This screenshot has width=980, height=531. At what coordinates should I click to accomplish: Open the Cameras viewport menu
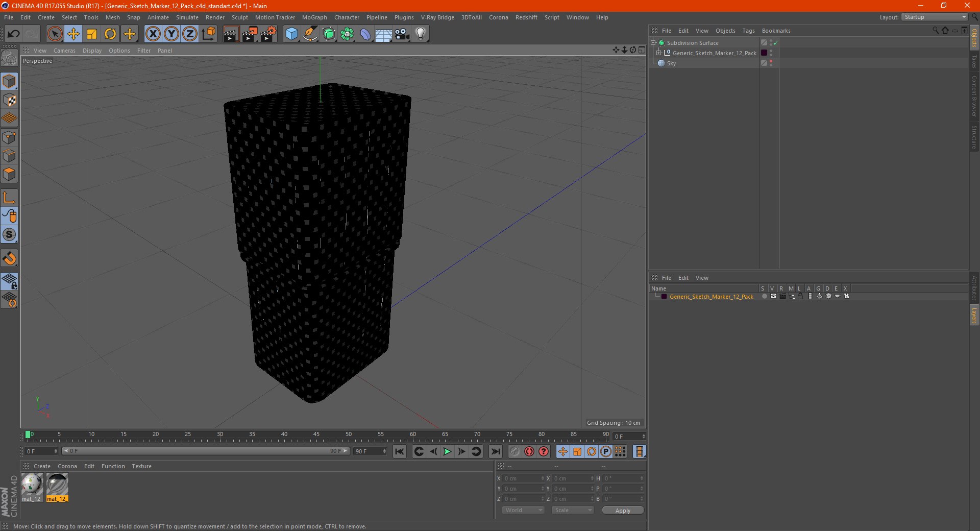64,51
